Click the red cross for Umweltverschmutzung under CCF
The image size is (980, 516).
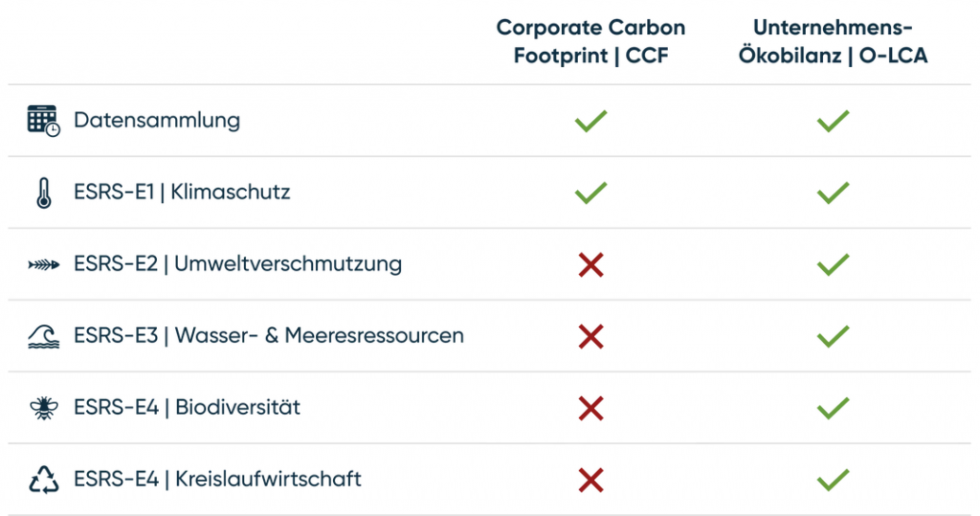click(590, 264)
